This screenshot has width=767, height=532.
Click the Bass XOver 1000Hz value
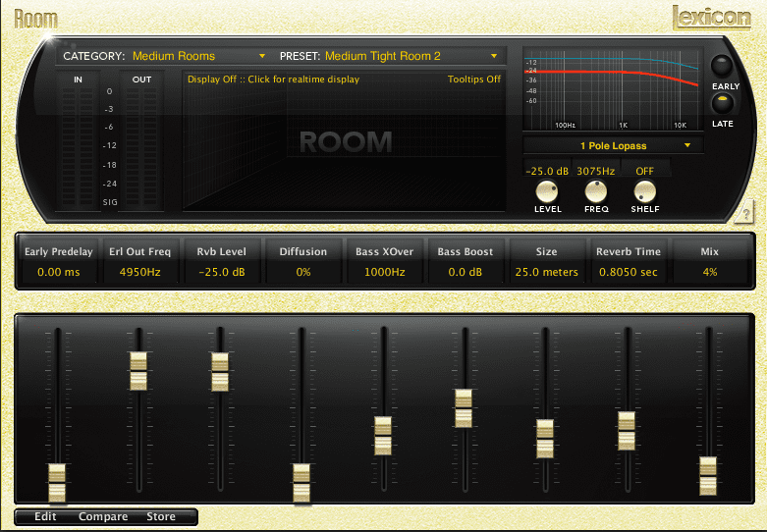click(384, 272)
